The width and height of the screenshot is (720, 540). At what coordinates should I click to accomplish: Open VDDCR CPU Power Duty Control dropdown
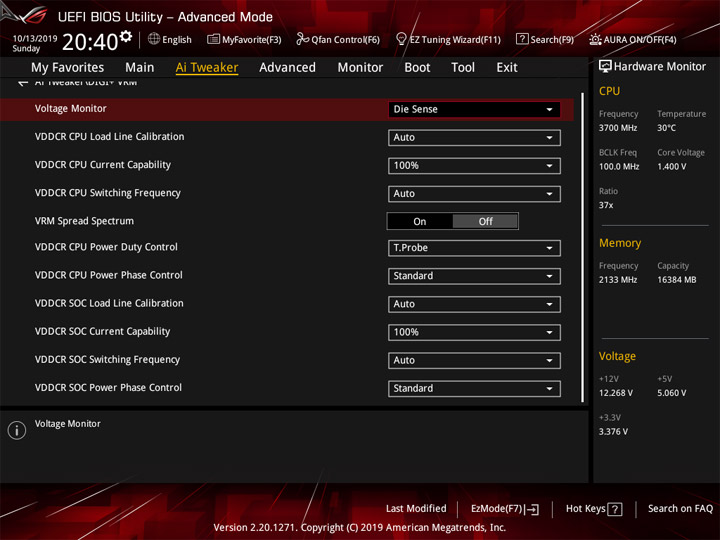click(x=474, y=248)
